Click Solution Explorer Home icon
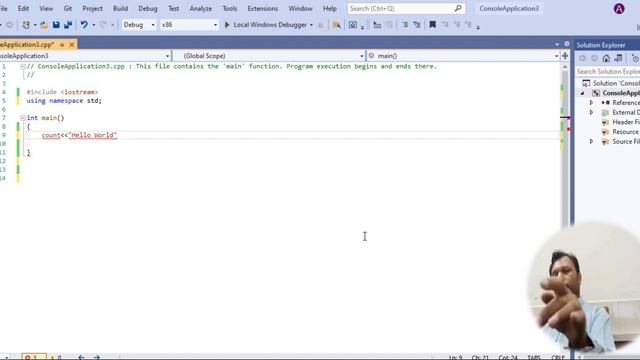Image resolution: width=640 pixels, height=360 pixels. tap(606, 59)
